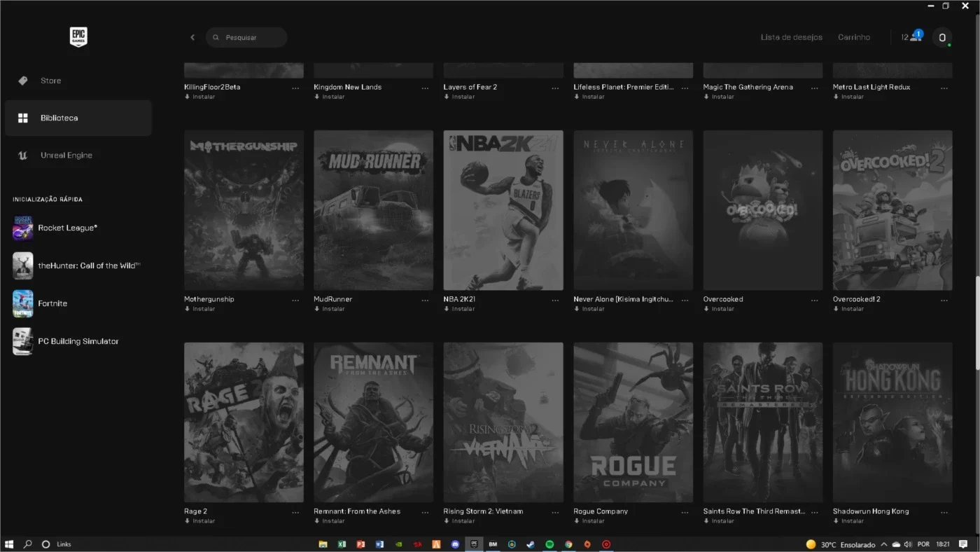980x552 pixels.
Task: Click Instalar under MudRunner
Action: coord(330,309)
